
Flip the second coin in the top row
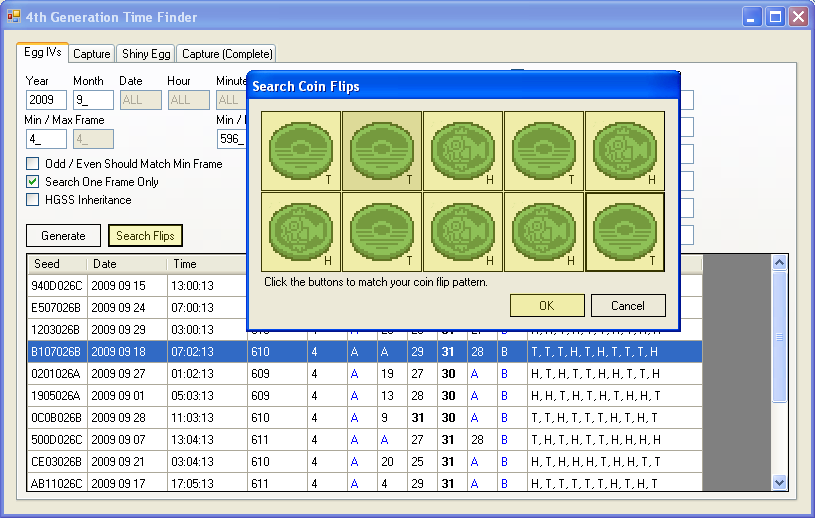[x=382, y=150]
